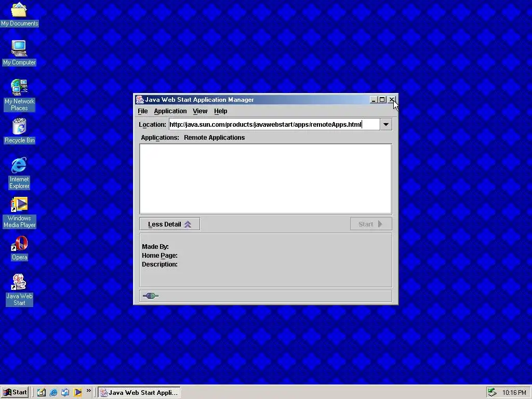Viewport: 532px width, 399px height.
Task: Expand quick launch overflow chevron
Action: 88,391
